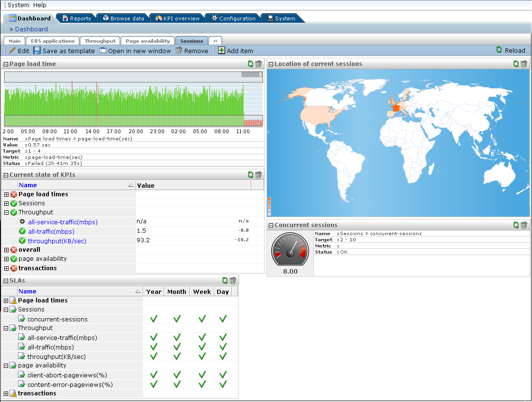Refresh the SLAs panel
532x402 pixels.
point(225,281)
